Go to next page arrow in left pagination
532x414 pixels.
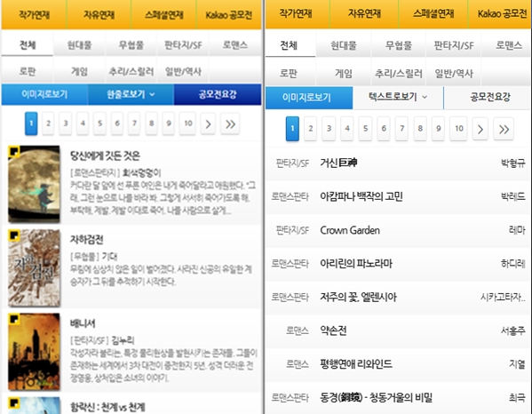(208, 123)
